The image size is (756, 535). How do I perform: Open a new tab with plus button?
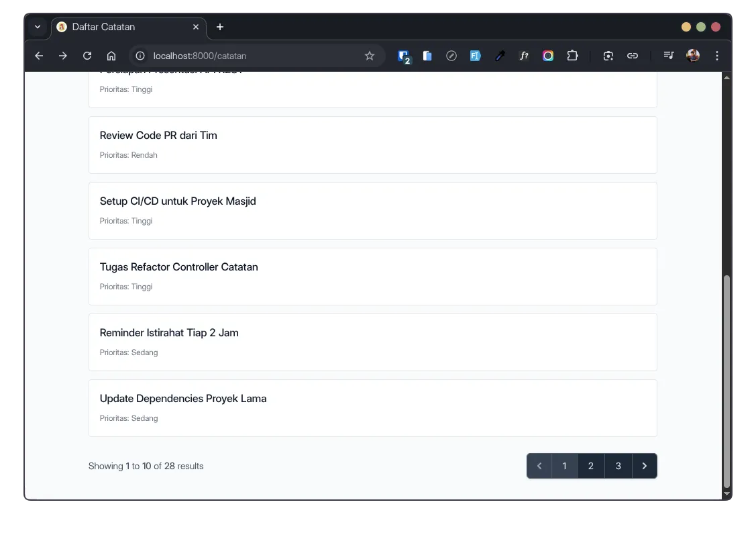tap(220, 27)
